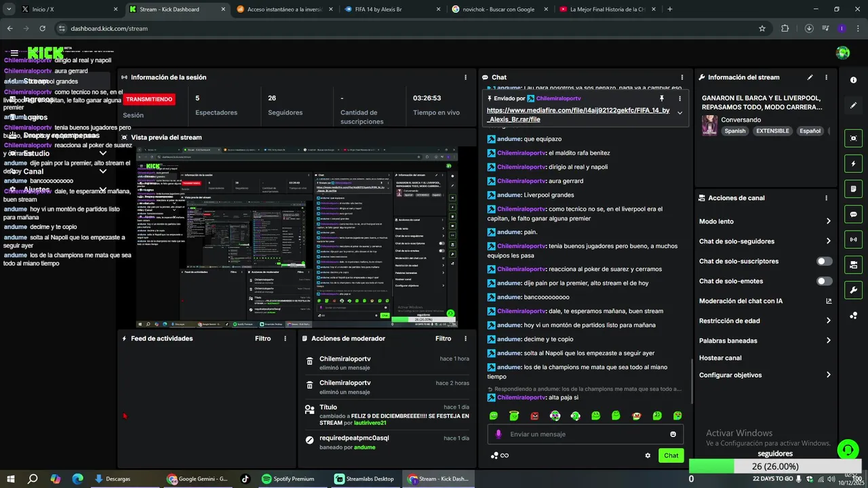The width and height of the screenshot is (868, 488).
Task: Open options menu of Feed de actividades
Action: [x=285, y=338]
